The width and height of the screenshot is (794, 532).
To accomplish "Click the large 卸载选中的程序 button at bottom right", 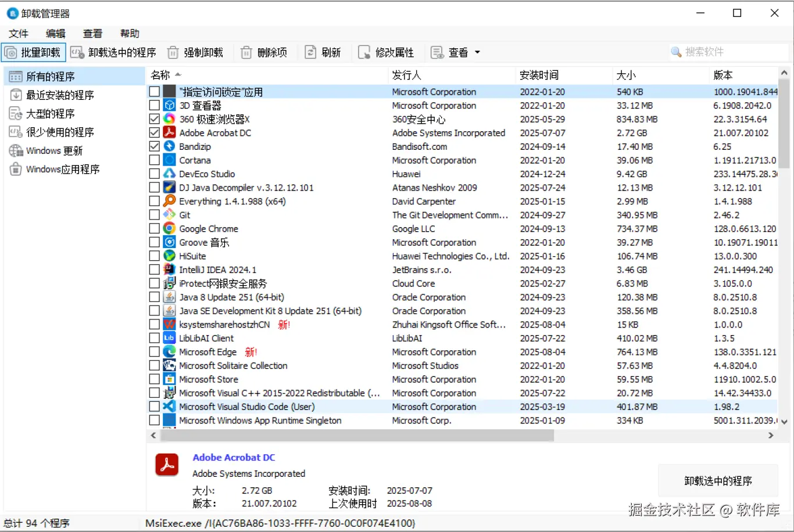I will (718, 481).
